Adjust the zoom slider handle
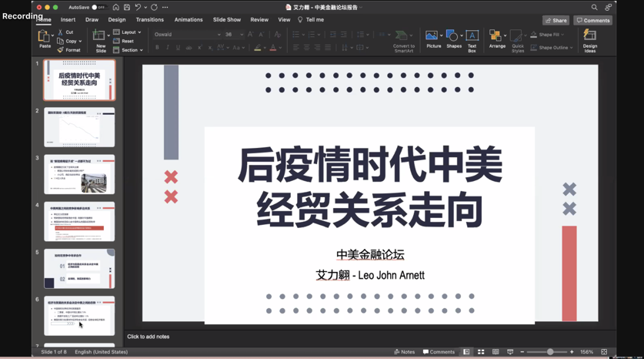The height and width of the screenshot is (359, 644). (x=550, y=352)
